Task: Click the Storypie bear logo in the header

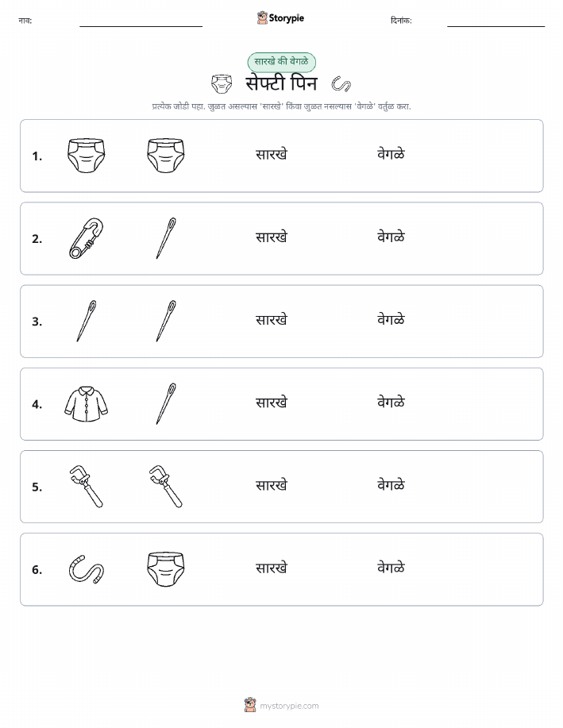Action: coord(263,18)
